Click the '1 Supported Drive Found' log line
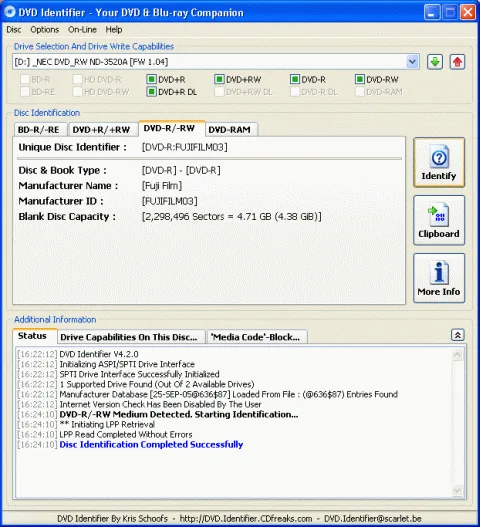480x527 pixels. pos(157,384)
